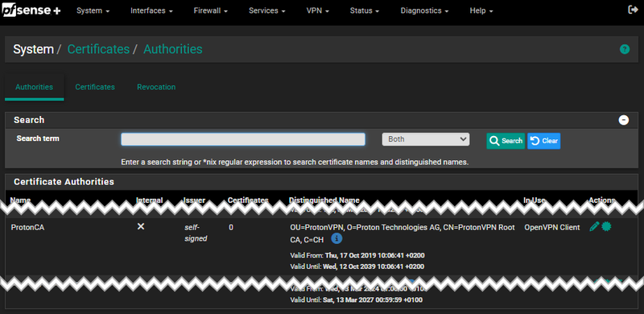Viewport: 644px width, 314px height.
Task: Open the Interfaces menu
Action: pos(151,11)
